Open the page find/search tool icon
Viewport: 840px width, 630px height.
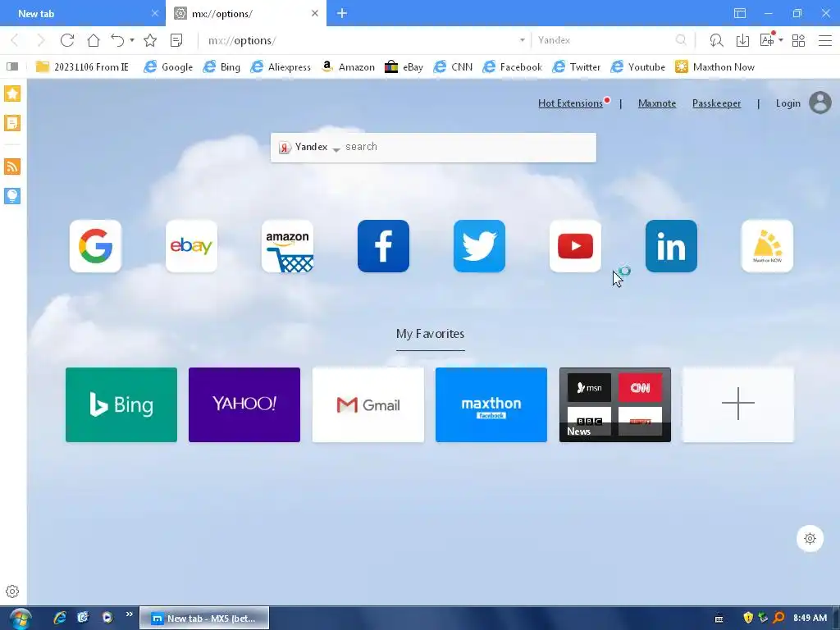pos(716,40)
